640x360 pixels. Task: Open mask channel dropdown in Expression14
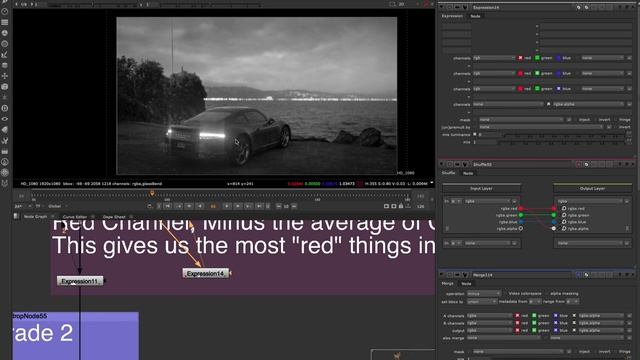point(521,120)
